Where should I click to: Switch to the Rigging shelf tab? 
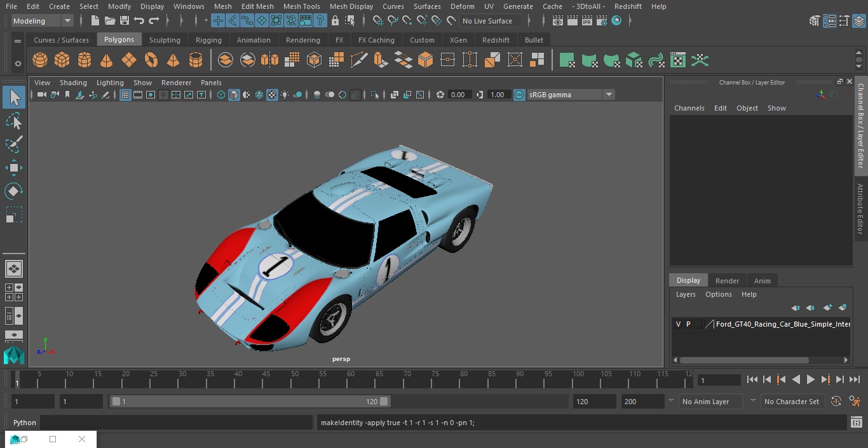[x=208, y=40]
